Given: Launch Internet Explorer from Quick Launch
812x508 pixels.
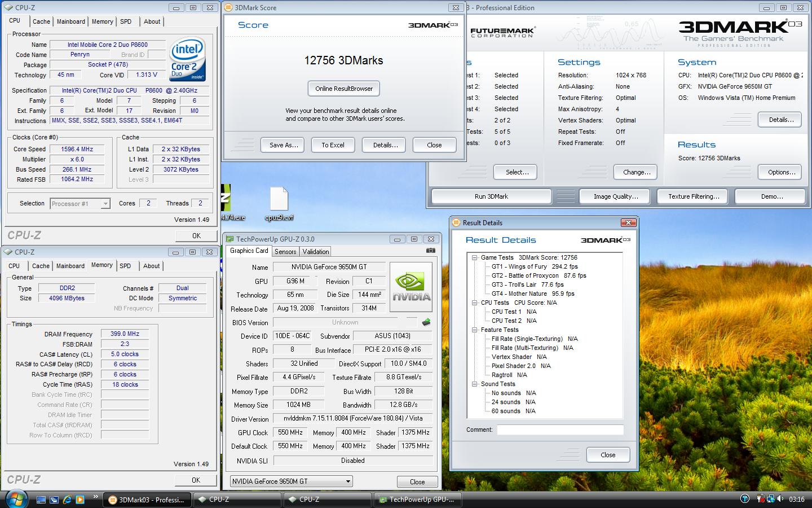Looking at the screenshot, I should pyautogui.click(x=67, y=500).
